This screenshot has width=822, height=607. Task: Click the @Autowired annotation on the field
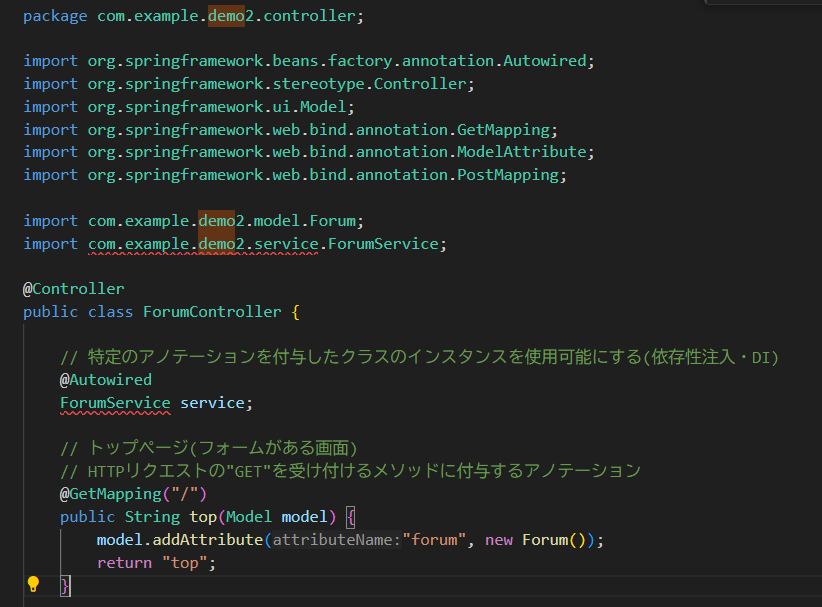(106, 380)
